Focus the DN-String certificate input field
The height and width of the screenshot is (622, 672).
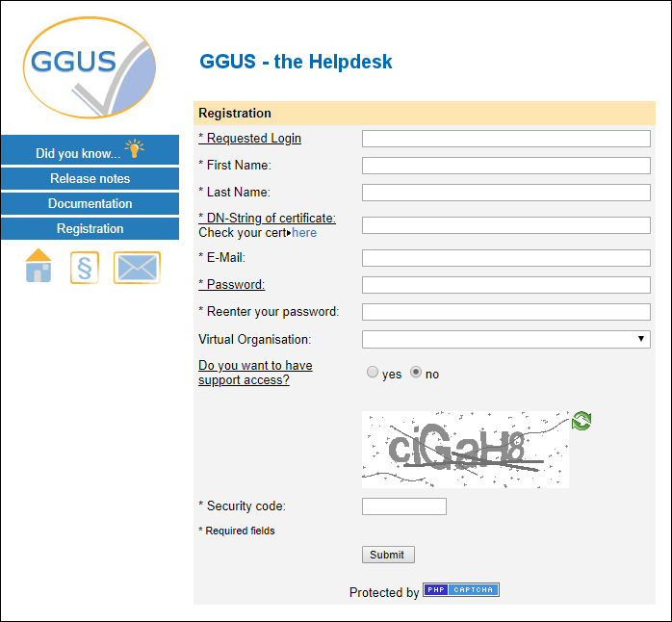[x=506, y=225]
